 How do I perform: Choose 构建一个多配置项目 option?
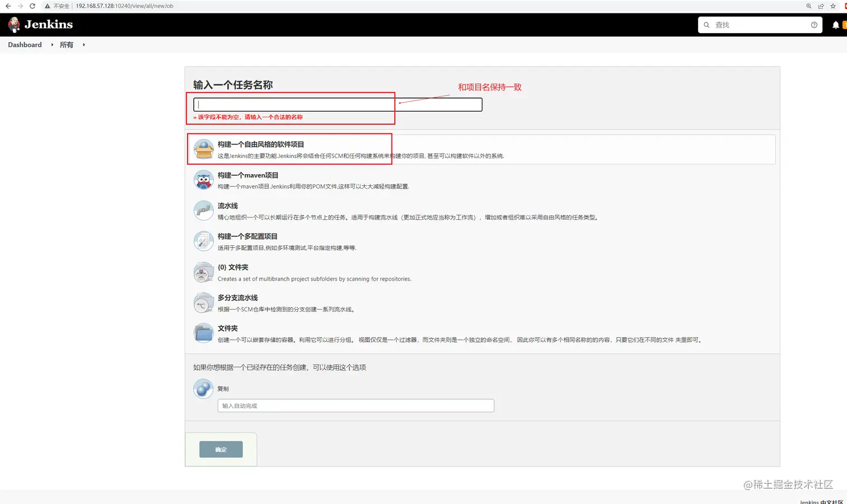(247, 236)
